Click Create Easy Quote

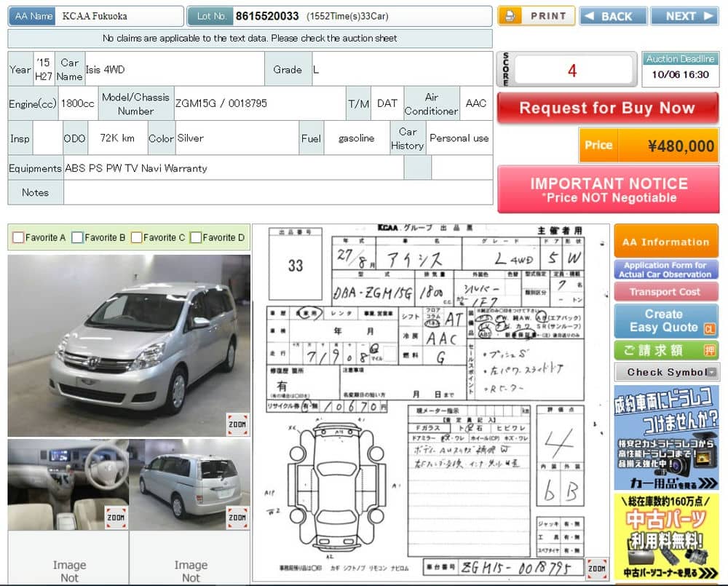click(666, 321)
